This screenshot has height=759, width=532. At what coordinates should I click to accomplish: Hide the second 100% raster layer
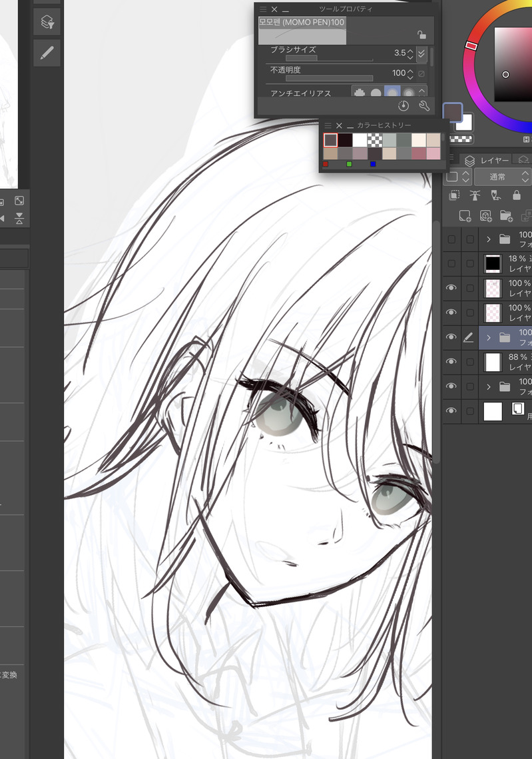(x=451, y=313)
